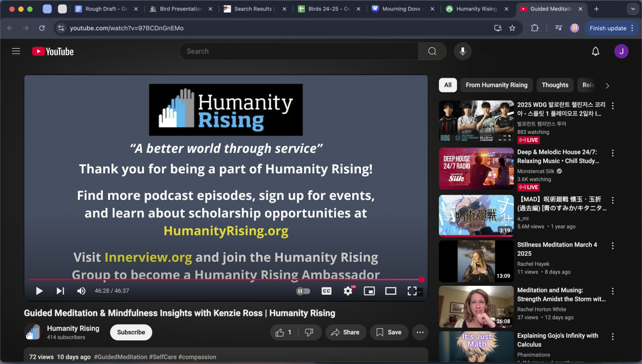Skip to the next video
Image resolution: width=642 pixels, height=364 pixels.
point(60,291)
